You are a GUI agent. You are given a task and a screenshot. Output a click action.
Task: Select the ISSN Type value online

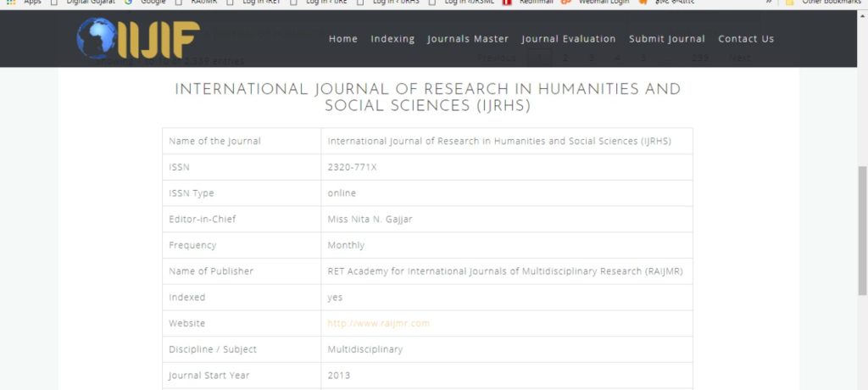pos(342,193)
